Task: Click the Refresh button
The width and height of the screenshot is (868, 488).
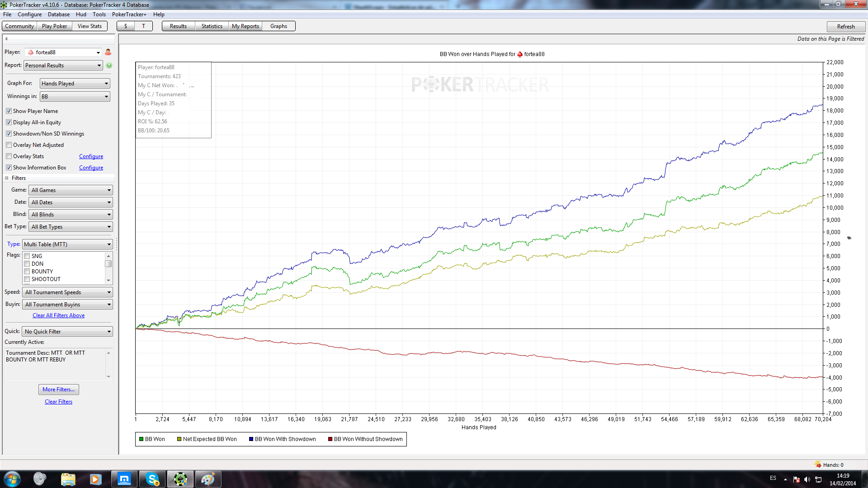Action: (x=846, y=27)
